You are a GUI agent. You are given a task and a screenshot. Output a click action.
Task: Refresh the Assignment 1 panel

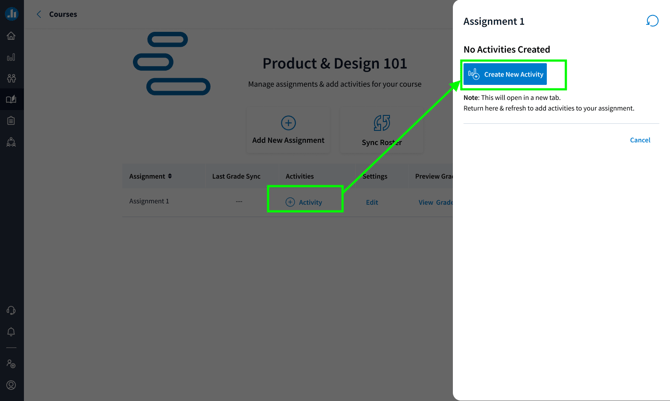click(652, 21)
